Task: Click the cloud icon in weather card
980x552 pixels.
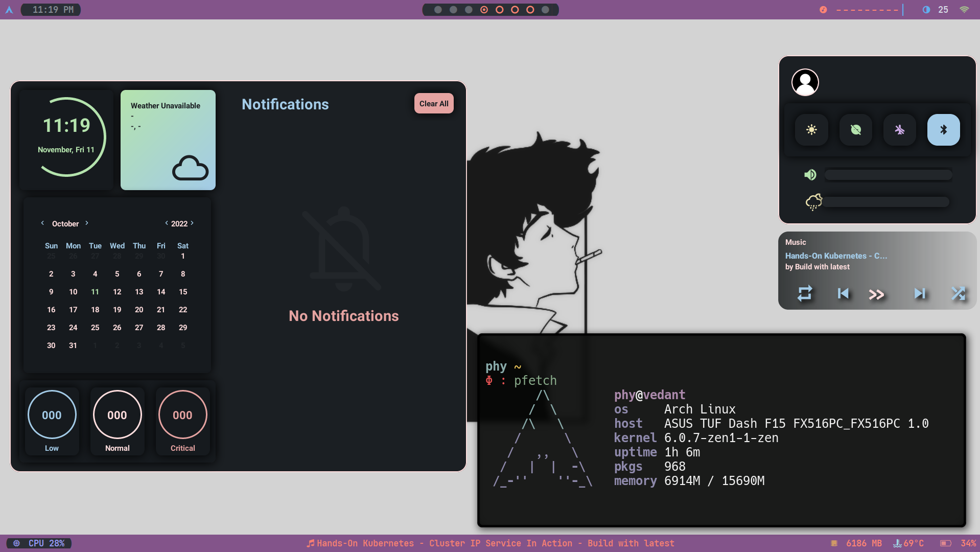Action: [x=190, y=168]
